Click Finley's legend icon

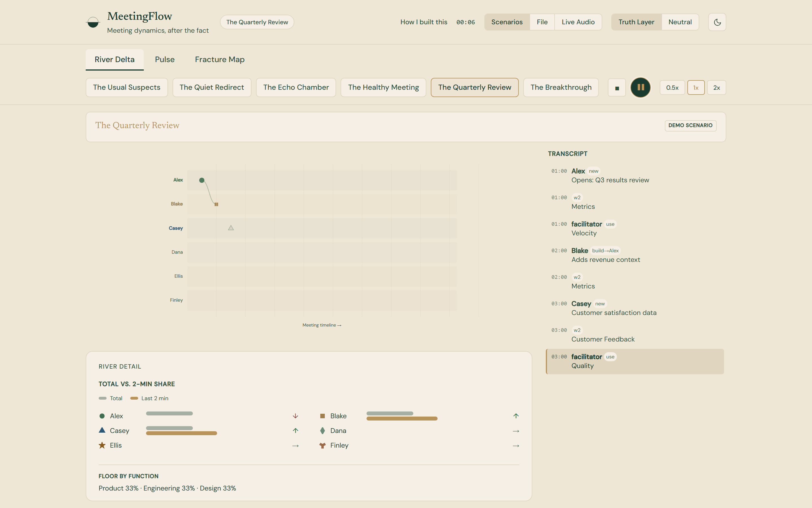[323, 446]
